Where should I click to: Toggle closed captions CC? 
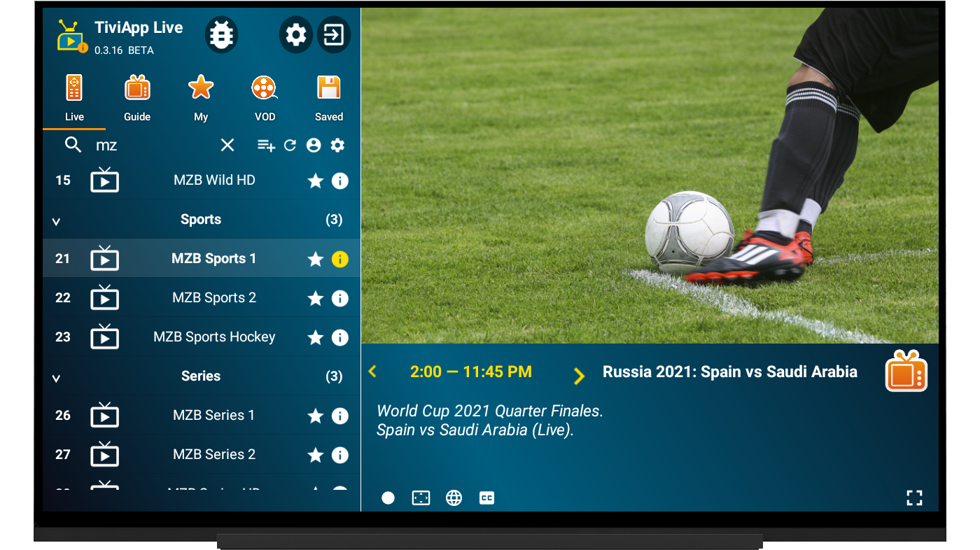[x=486, y=498]
